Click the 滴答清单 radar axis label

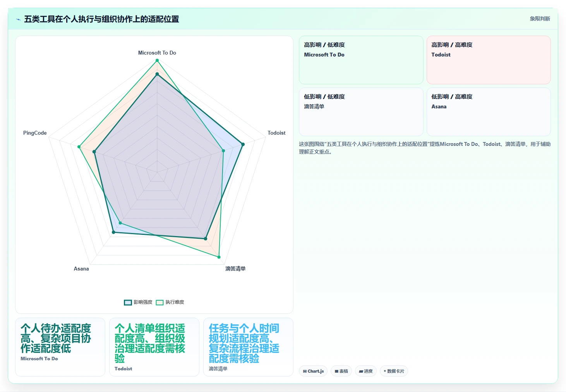coord(235,269)
